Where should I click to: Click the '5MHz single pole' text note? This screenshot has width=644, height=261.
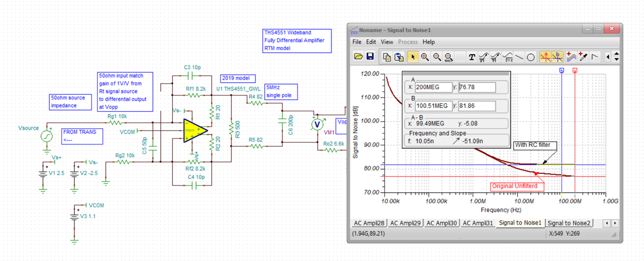281,91
